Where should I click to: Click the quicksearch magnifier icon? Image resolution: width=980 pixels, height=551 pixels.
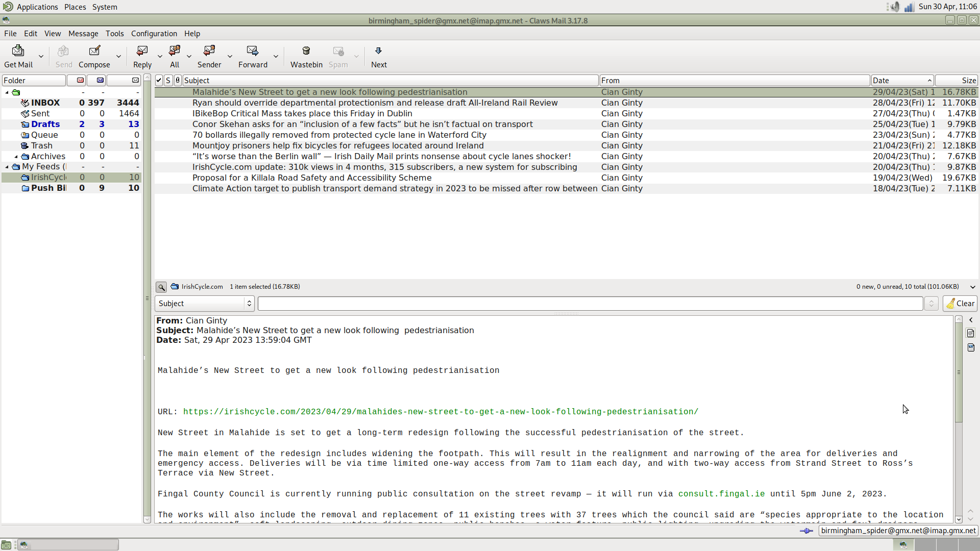tap(161, 287)
